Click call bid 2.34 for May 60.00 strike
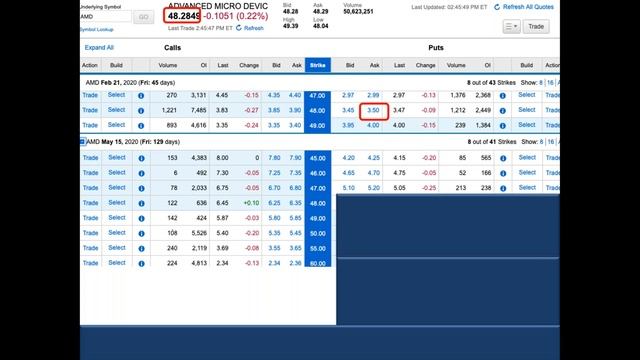The width and height of the screenshot is (640, 360). (x=274, y=263)
